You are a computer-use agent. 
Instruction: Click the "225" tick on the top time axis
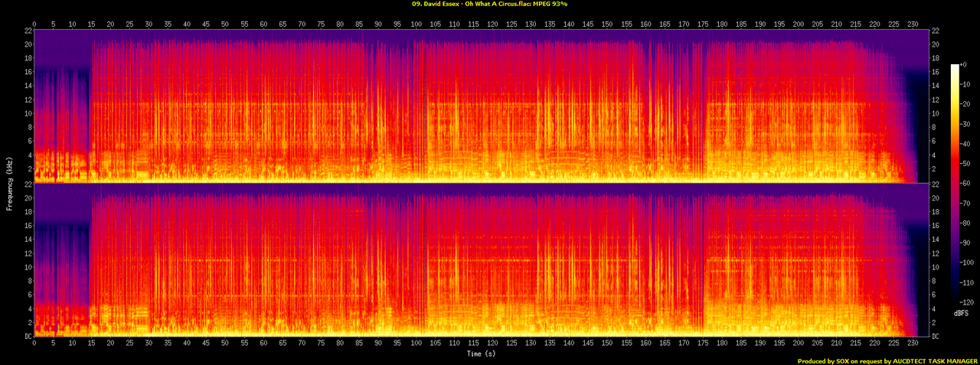892,23
